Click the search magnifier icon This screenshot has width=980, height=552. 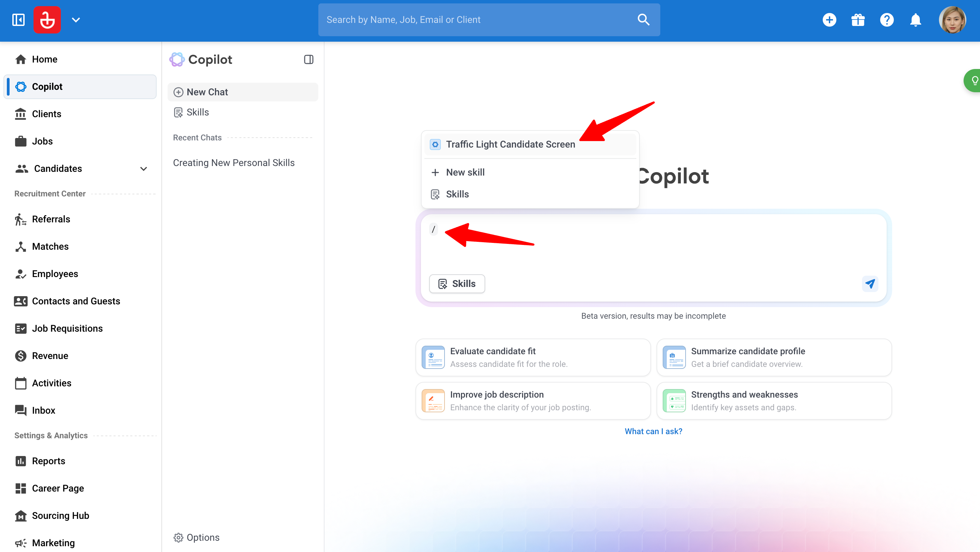pyautogui.click(x=643, y=20)
